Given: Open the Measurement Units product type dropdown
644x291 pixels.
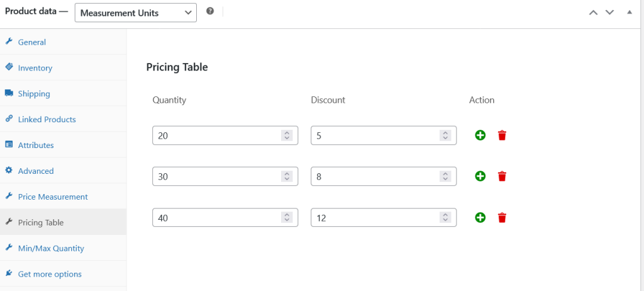Looking at the screenshot, I should 135,13.
